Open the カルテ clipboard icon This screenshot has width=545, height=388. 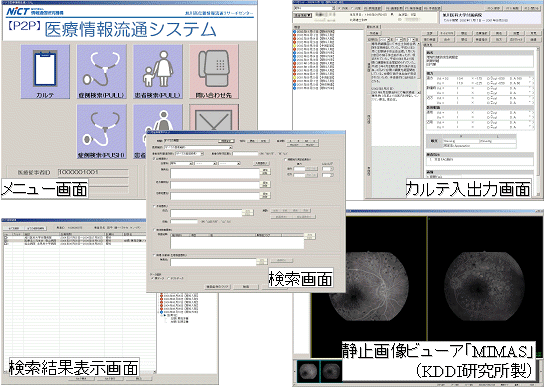click(45, 72)
